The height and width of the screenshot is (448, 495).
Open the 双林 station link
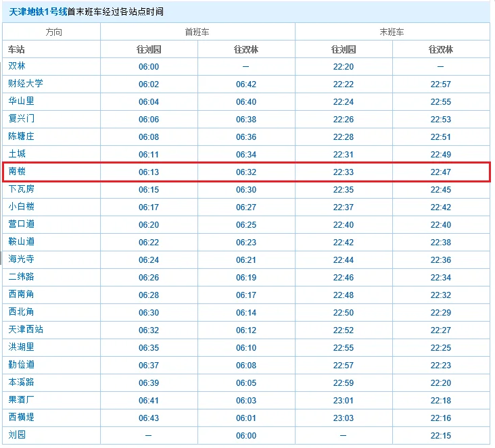[17, 66]
